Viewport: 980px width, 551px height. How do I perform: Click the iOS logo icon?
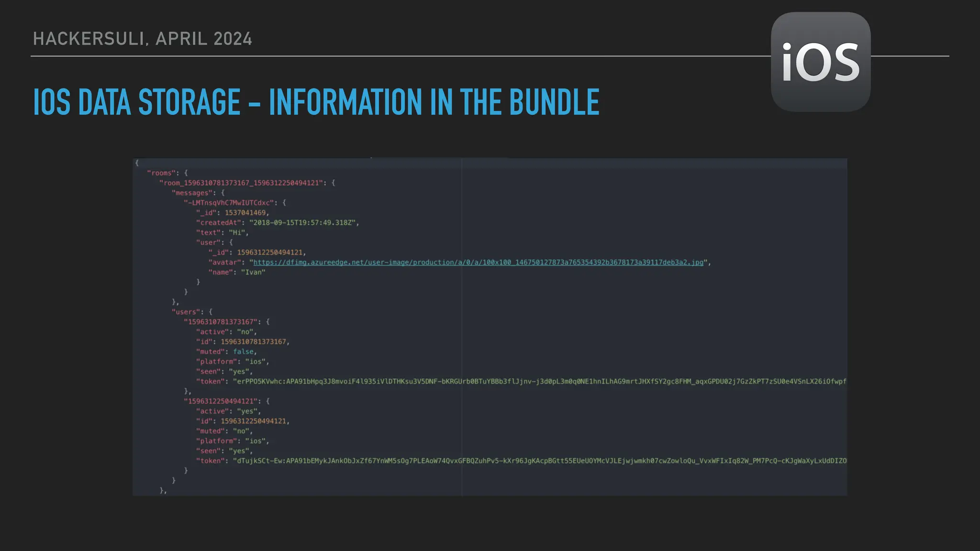point(821,62)
